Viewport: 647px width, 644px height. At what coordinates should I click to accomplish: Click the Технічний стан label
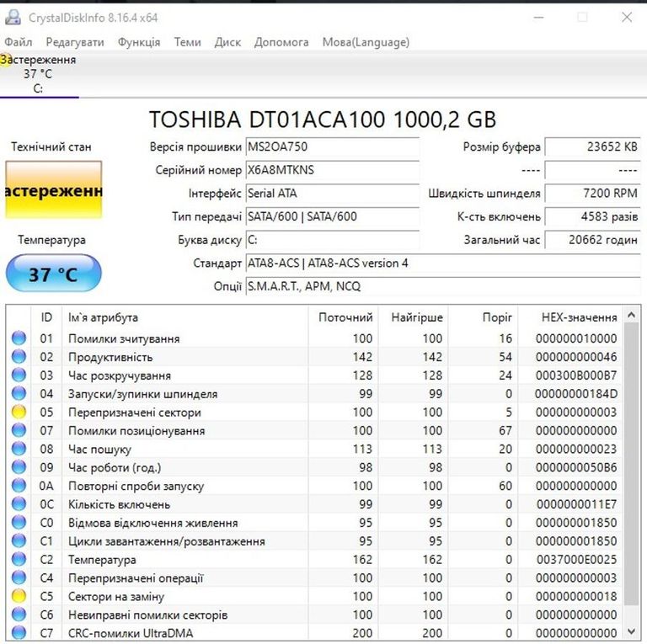pyautogui.click(x=51, y=146)
